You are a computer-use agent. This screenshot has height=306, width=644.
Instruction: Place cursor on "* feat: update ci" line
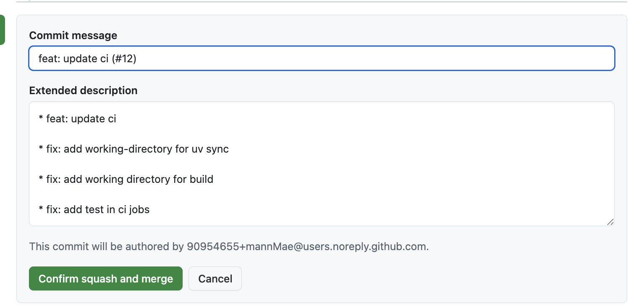[77, 119]
